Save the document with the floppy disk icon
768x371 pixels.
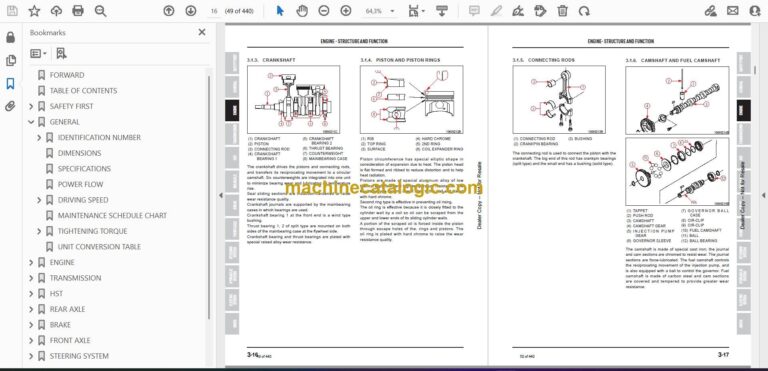(x=12, y=11)
